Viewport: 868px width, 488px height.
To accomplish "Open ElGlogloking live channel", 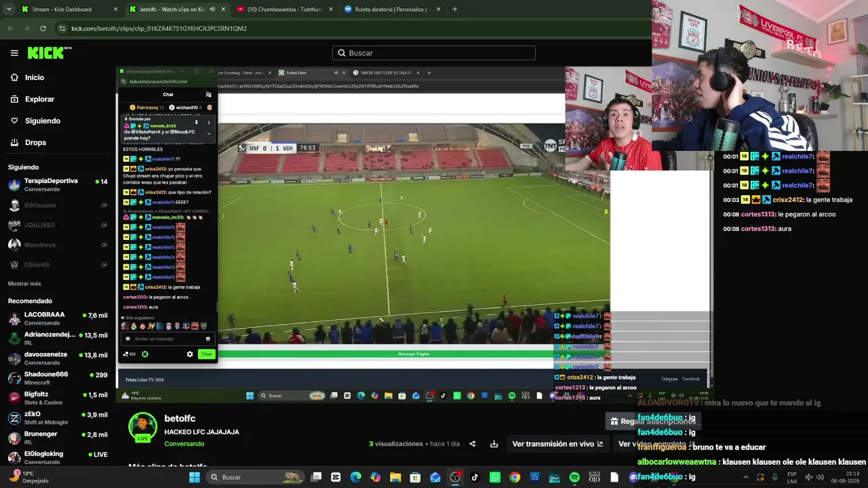I will pyautogui.click(x=58, y=457).
